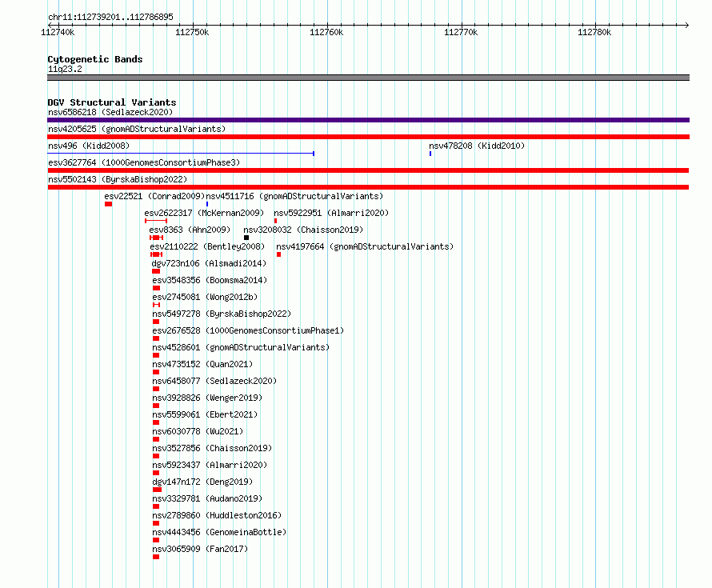Click the red nsv5502143 variant bar
This screenshot has width=712, height=588.
pyautogui.click(x=368, y=187)
